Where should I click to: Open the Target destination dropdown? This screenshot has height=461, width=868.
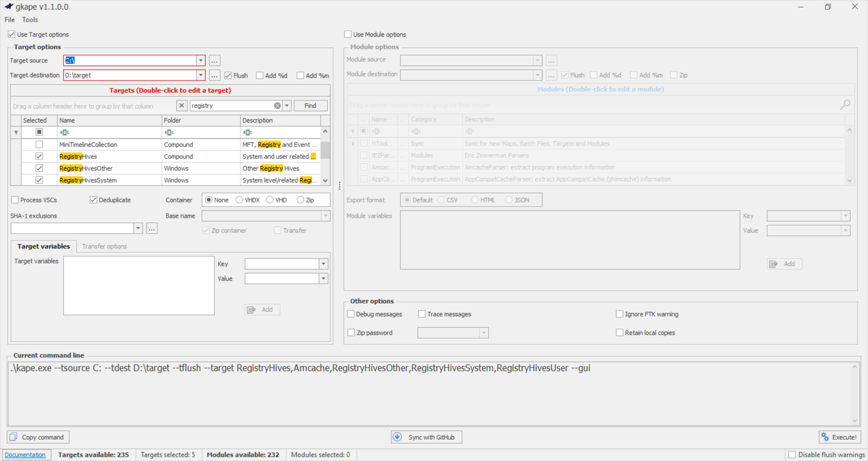(201, 75)
